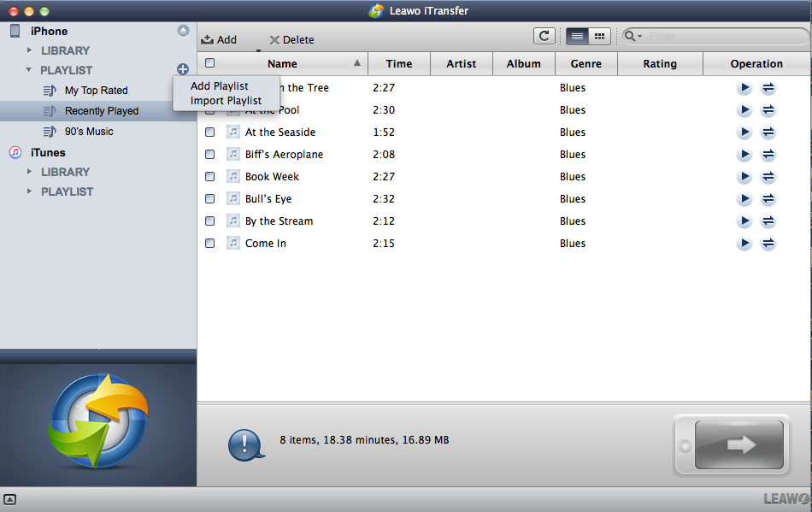Play the song Come In
Image resolution: width=812 pixels, height=512 pixels.
(744, 244)
